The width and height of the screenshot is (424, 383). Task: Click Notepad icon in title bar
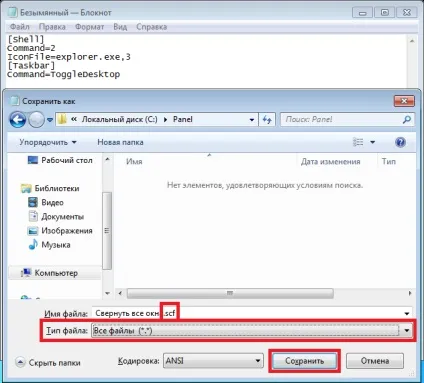click(x=13, y=12)
